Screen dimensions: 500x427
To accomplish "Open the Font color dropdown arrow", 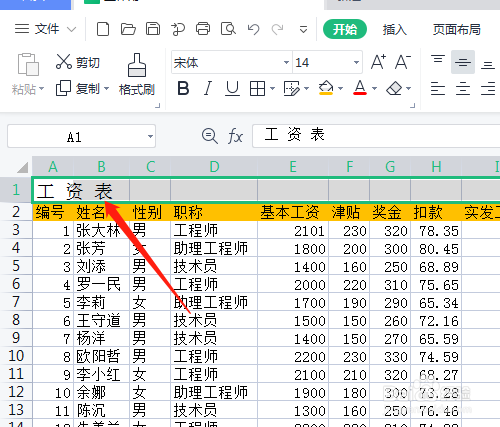I will pyautogui.click(x=374, y=89).
